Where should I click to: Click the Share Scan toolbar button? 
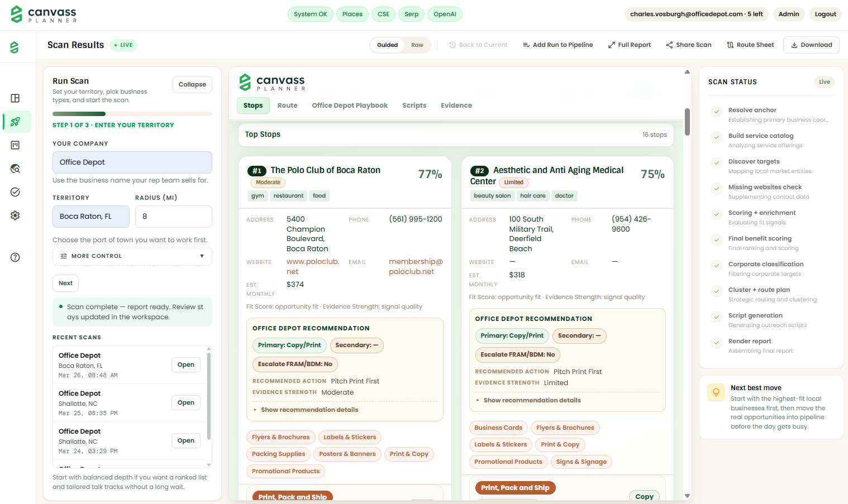click(x=688, y=45)
